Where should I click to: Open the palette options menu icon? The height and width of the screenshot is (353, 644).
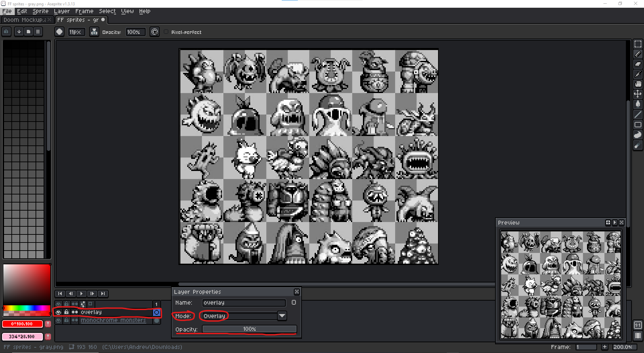coord(38,32)
